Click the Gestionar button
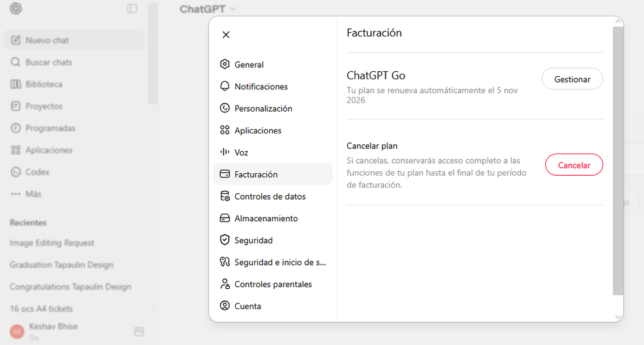Image resolution: width=644 pixels, height=345 pixels. (x=572, y=79)
